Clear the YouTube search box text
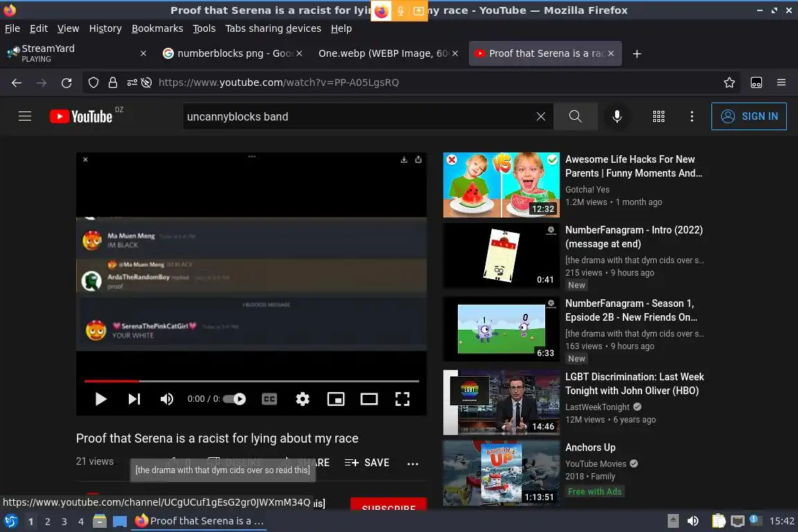 [x=541, y=116]
